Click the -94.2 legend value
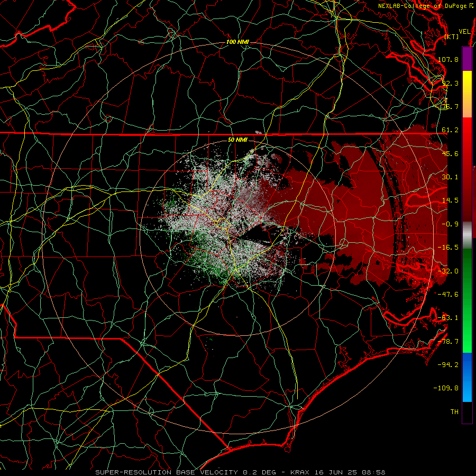The height and width of the screenshot is (476, 476). (x=448, y=365)
